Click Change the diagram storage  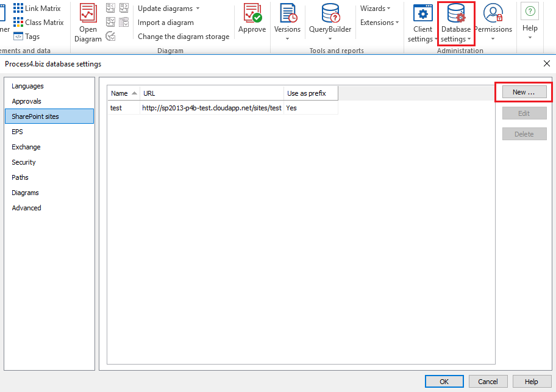[x=184, y=36]
